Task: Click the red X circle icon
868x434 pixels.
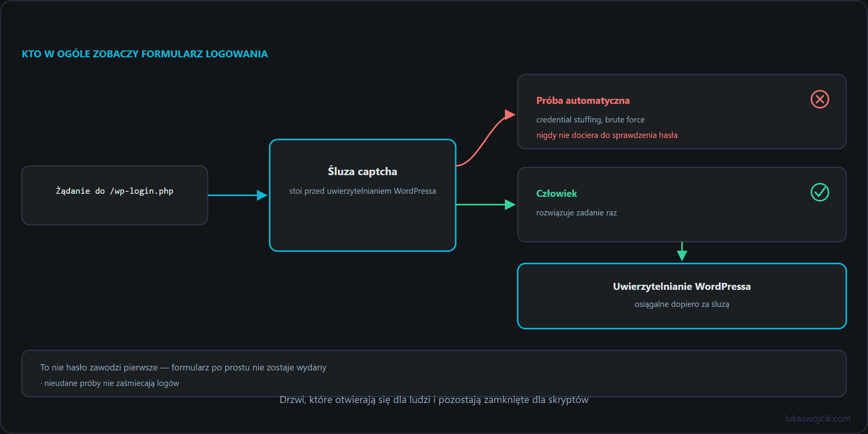Action: (820, 99)
